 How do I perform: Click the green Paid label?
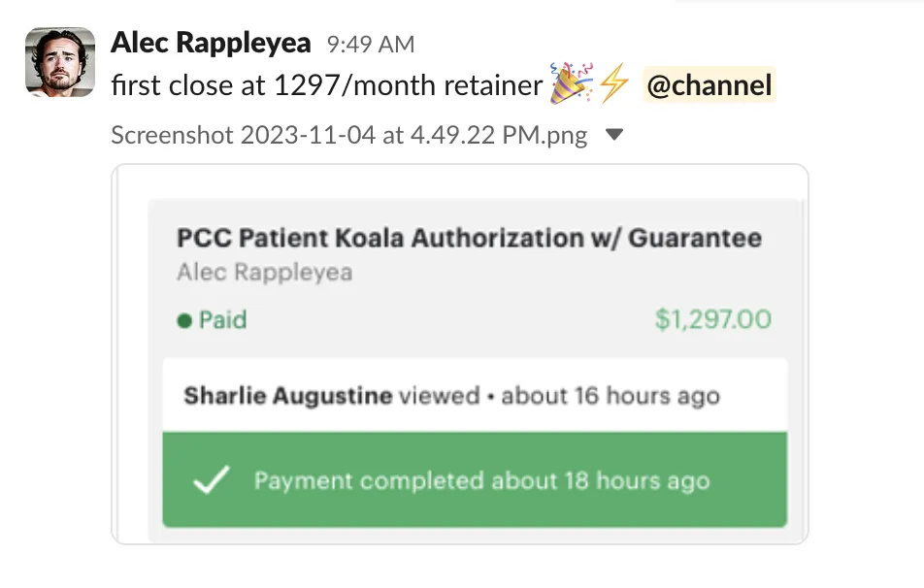click(223, 320)
